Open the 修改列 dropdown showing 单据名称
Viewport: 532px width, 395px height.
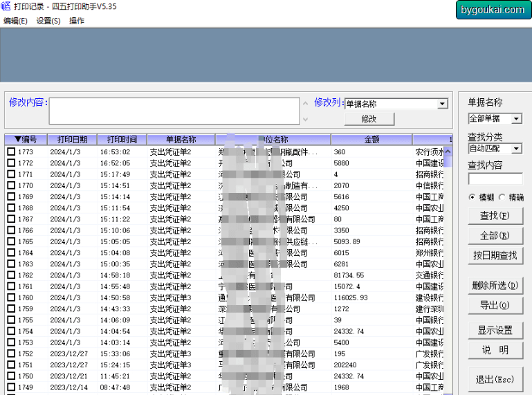click(x=396, y=104)
